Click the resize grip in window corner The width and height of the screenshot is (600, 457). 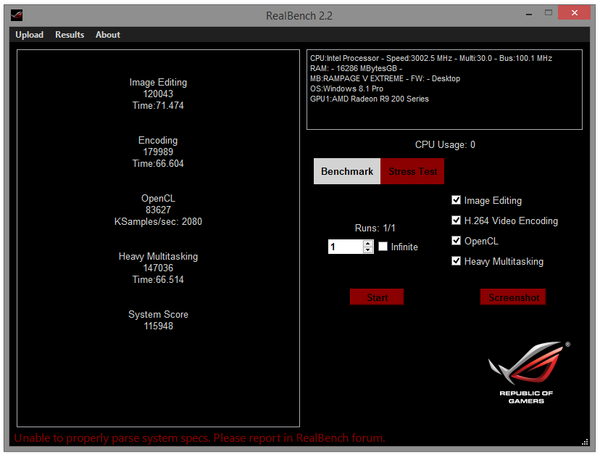pyautogui.click(x=585, y=442)
